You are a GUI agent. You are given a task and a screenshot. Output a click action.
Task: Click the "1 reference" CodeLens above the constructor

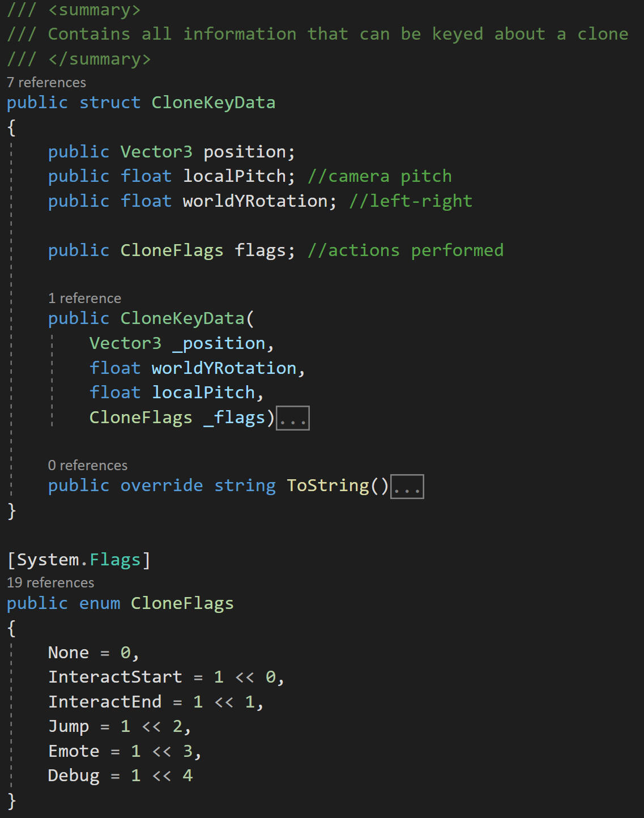(x=84, y=299)
